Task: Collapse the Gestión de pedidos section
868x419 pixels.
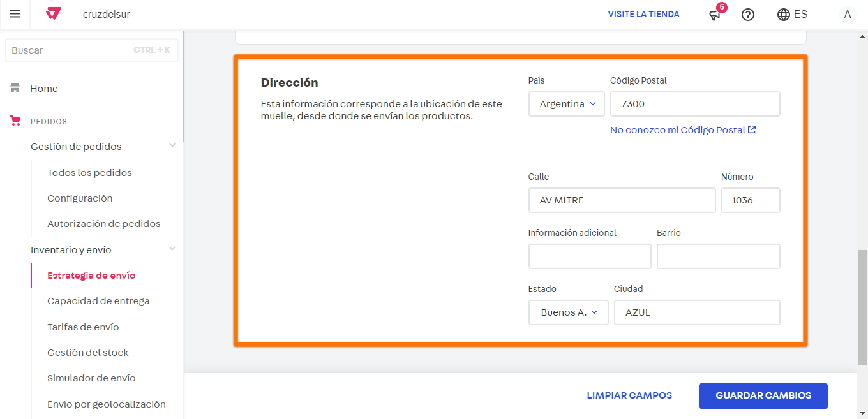Action: (172, 146)
